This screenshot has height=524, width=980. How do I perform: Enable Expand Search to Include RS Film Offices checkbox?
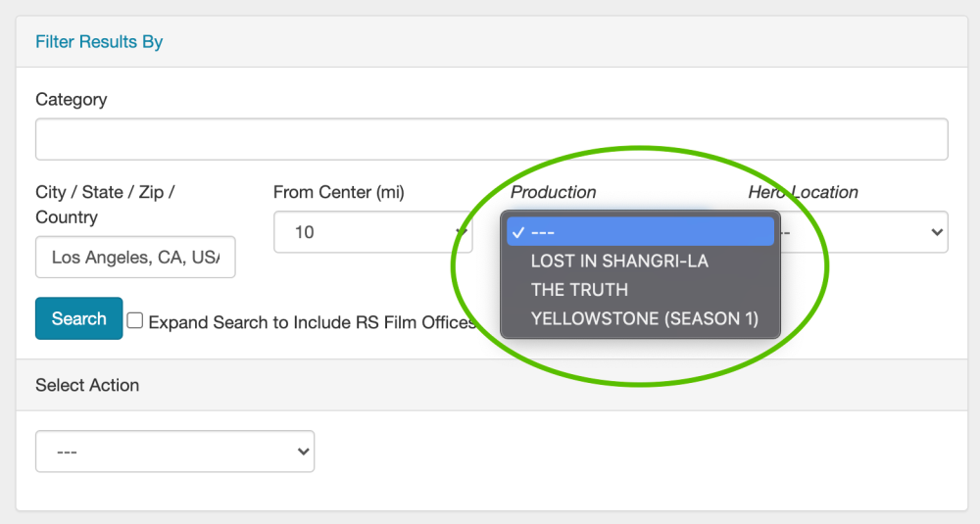pyautogui.click(x=135, y=321)
